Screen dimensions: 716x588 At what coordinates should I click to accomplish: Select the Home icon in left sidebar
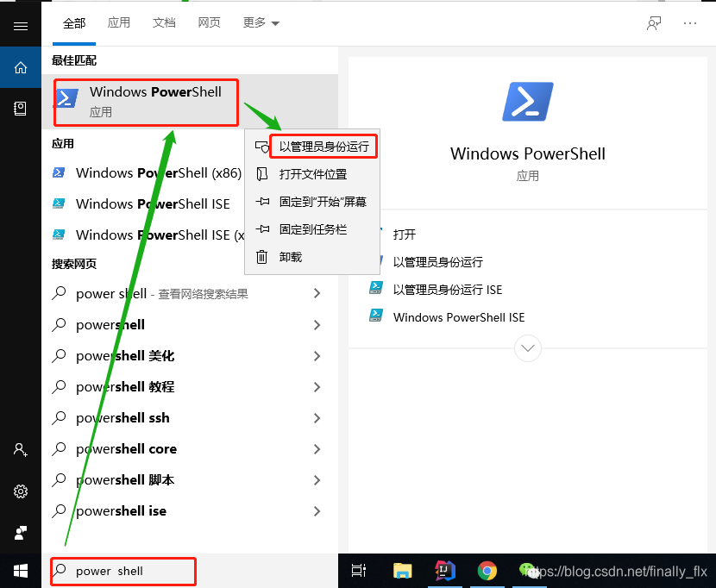[21, 67]
